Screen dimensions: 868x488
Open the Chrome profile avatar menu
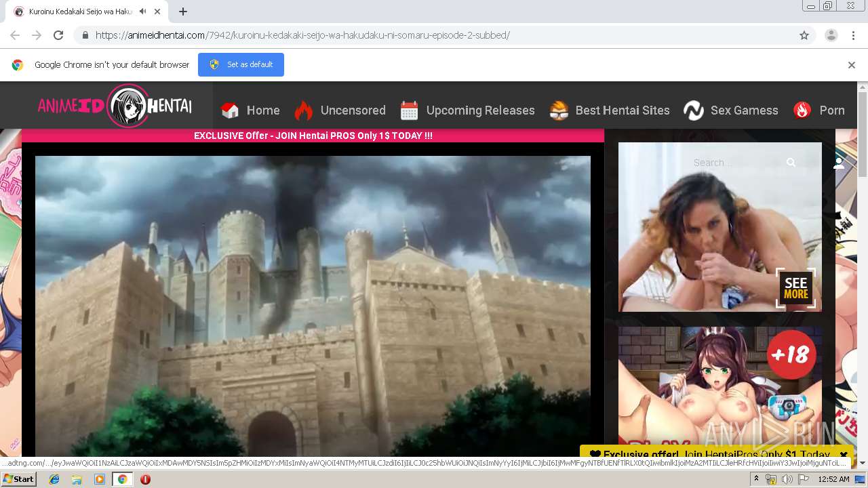click(x=831, y=35)
